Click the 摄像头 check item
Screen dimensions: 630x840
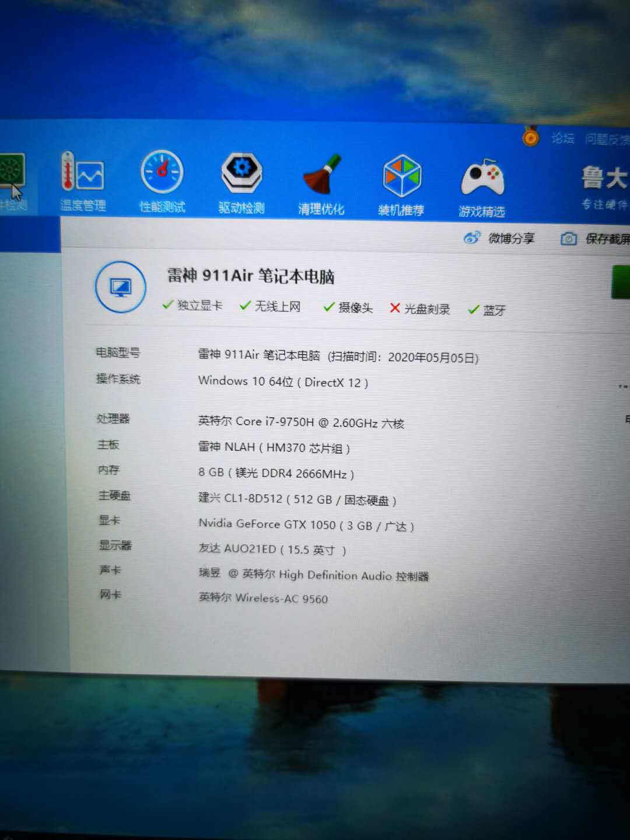[348, 307]
